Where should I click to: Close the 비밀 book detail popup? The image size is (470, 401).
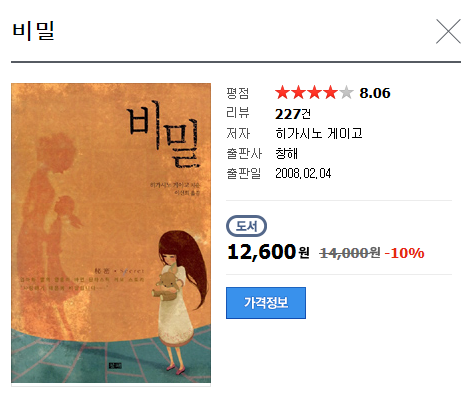[448, 31]
